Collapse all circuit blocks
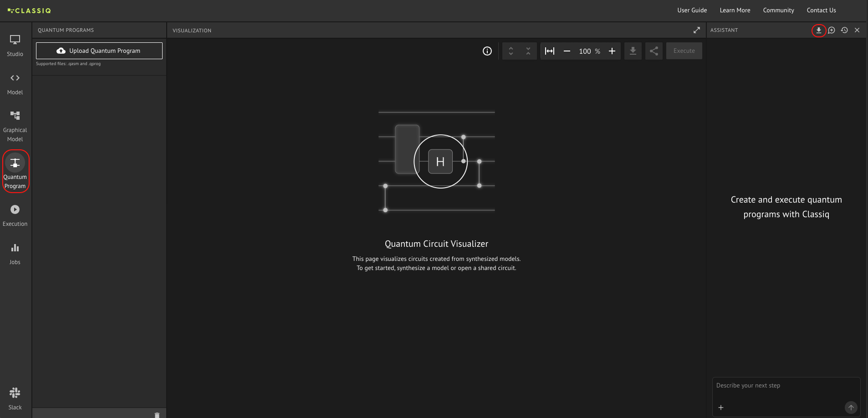The width and height of the screenshot is (868, 418). pos(528,51)
